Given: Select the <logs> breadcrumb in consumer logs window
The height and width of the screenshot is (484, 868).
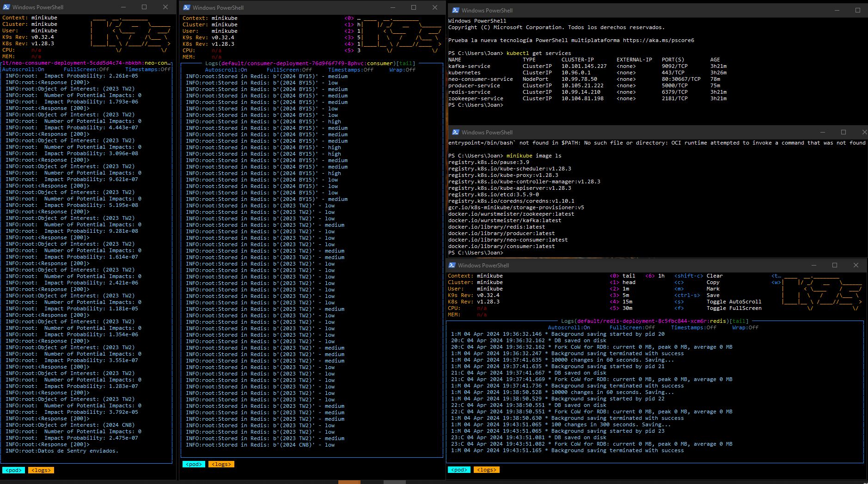Looking at the screenshot, I should 221,464.
